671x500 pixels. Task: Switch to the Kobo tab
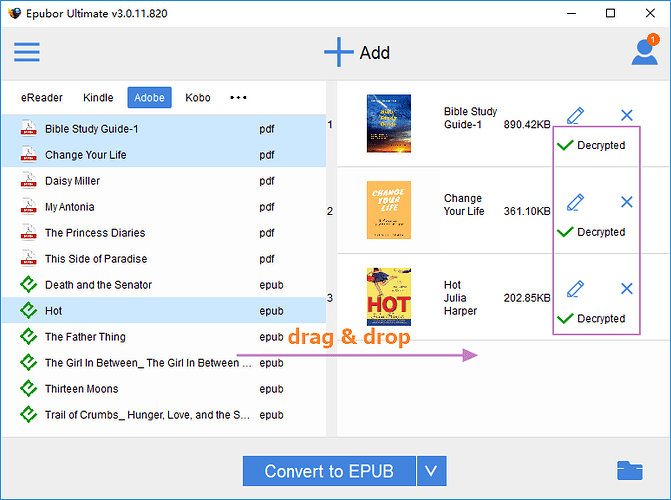[198, 98]
